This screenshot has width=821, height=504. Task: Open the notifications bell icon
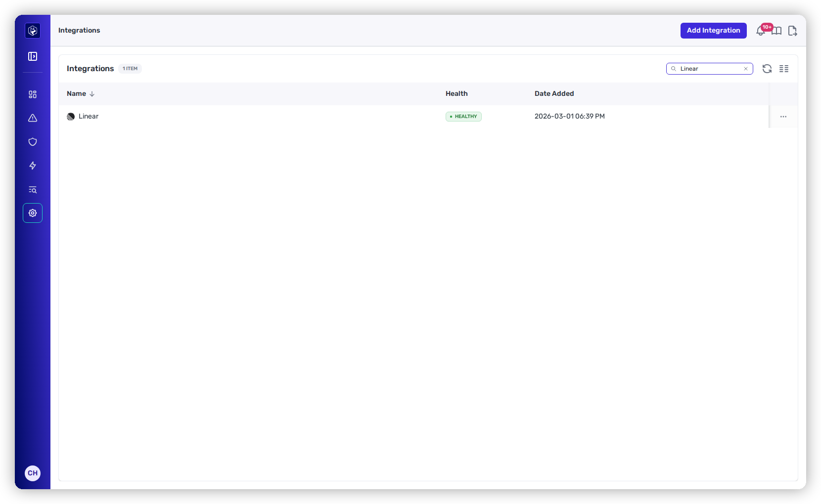pyautogui.click(x=761, y=31)
